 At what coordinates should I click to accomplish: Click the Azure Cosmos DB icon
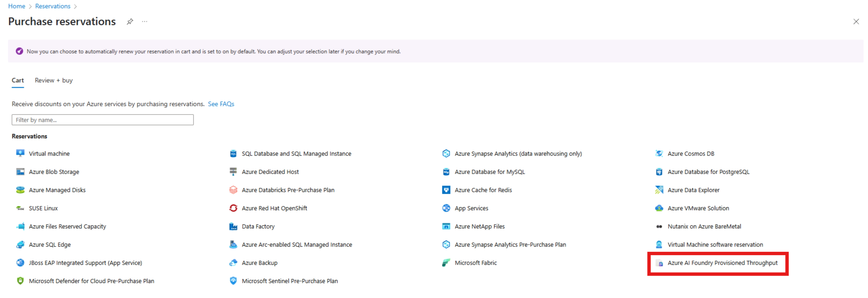point(659,154)
